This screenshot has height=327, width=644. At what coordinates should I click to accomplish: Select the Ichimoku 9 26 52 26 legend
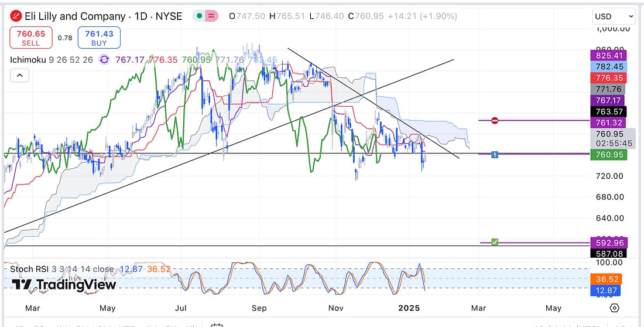[51, 59]
